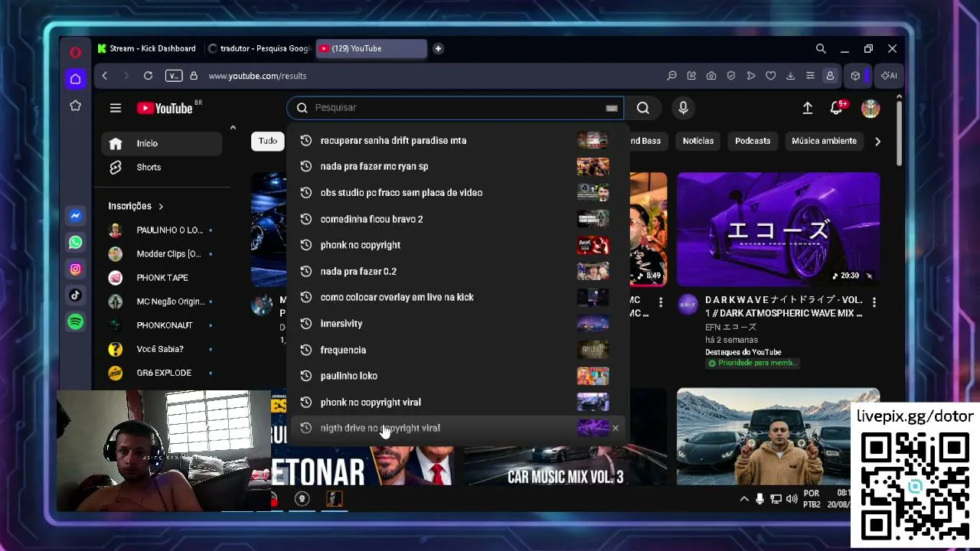Click the tab search magnifier in title bar
The image size is (980, 551).
[821, 48]
